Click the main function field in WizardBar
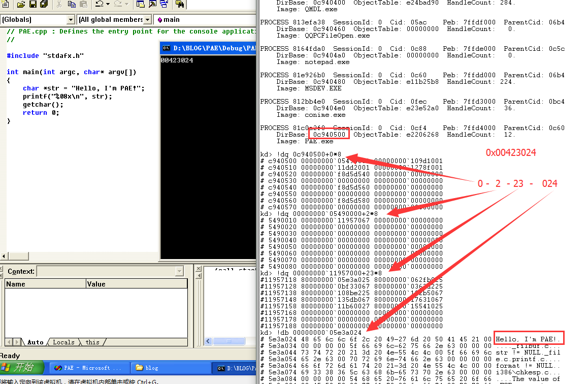Screen dimensions: 588x384 pos(205,19)
